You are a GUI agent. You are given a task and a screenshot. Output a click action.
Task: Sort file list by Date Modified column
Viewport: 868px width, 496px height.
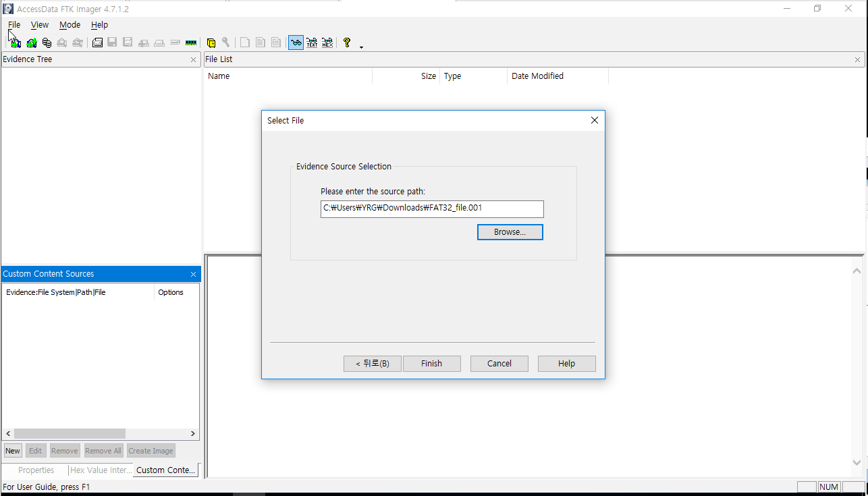tap(558, 76)
